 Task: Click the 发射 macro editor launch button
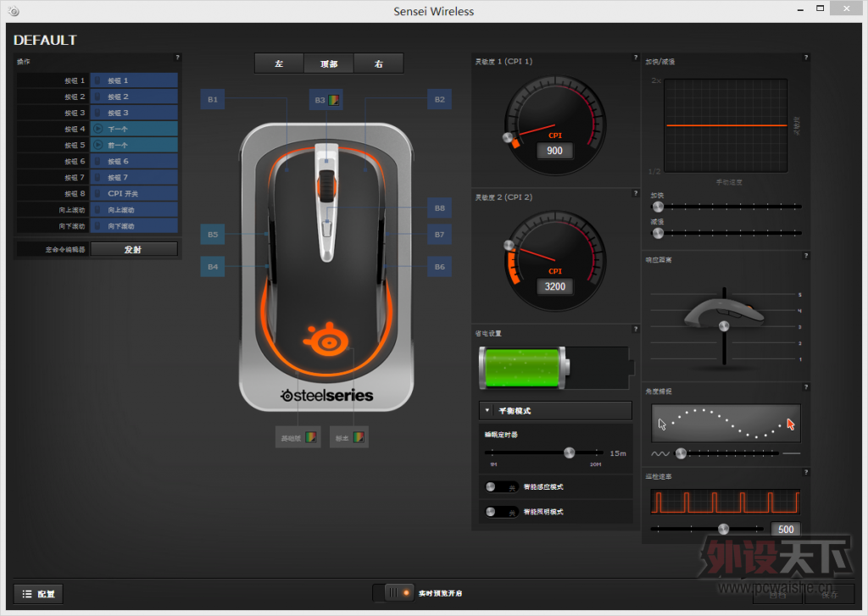click(x=134, y=250)
